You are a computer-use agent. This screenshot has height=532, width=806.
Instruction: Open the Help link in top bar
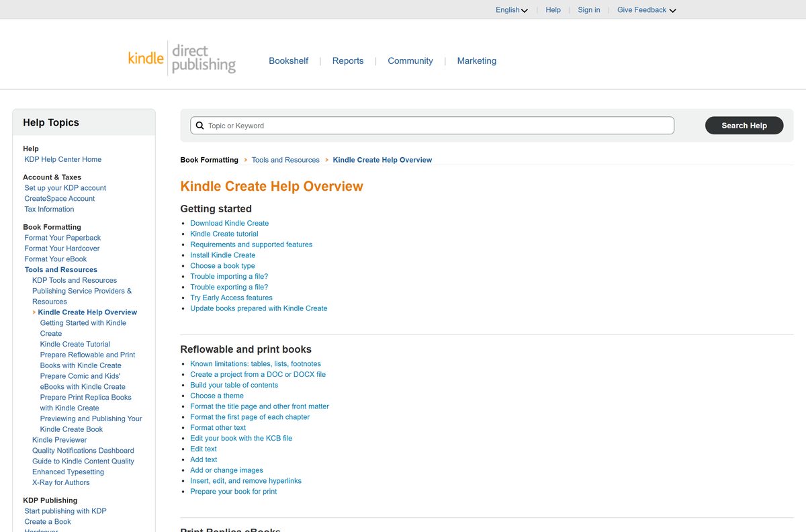click(x=553, y=10)
